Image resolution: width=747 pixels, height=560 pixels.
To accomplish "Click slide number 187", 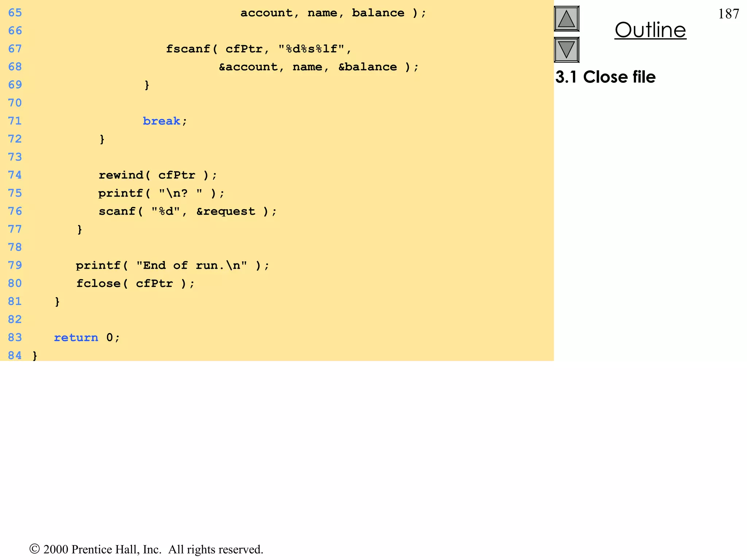I will pos(728,14).
